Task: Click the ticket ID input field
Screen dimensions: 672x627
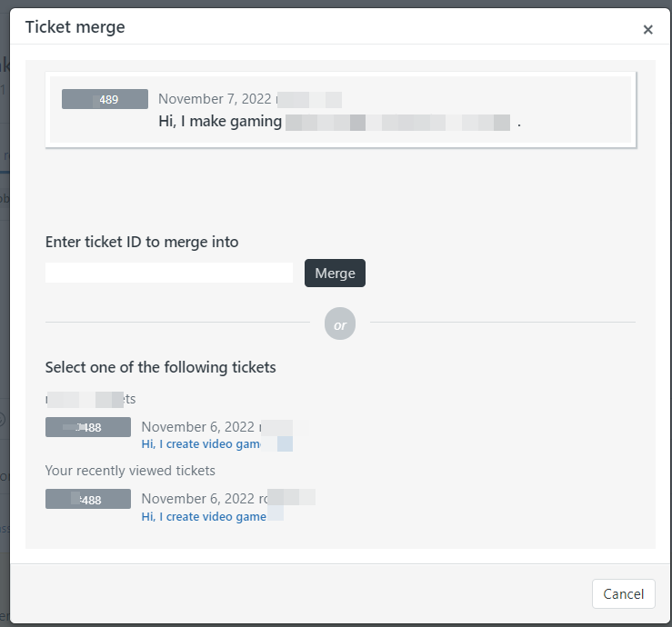Action: pos(169,273)
